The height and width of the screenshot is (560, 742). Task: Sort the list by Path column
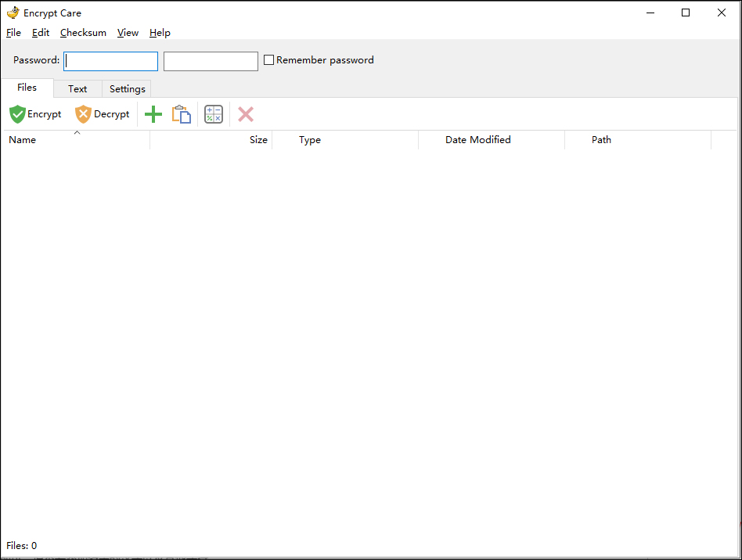pos(638,140)
